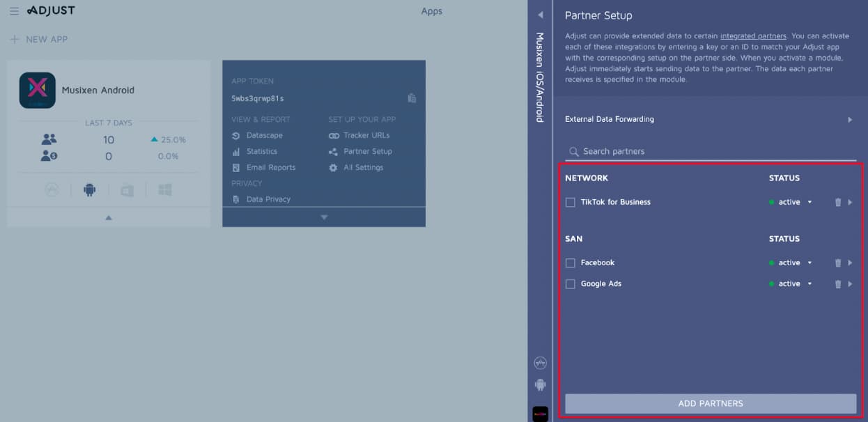The height and width of the screenshot is (422, 868).
Task: Expand the app menu with the down arrow
Action: coord(324,217)
